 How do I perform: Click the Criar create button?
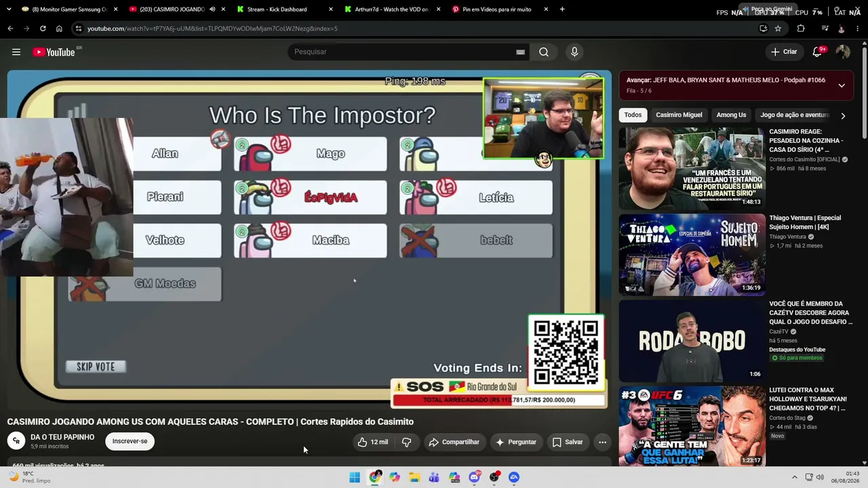pyautogui.click(x=784, y=52)
